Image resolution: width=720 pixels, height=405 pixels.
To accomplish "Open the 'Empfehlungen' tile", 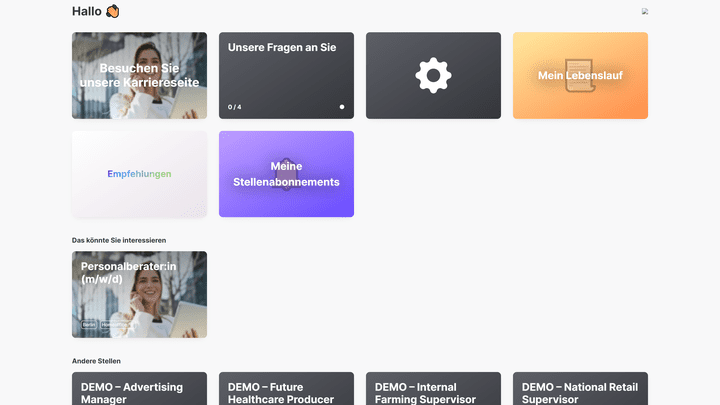I will coord(139,174).
